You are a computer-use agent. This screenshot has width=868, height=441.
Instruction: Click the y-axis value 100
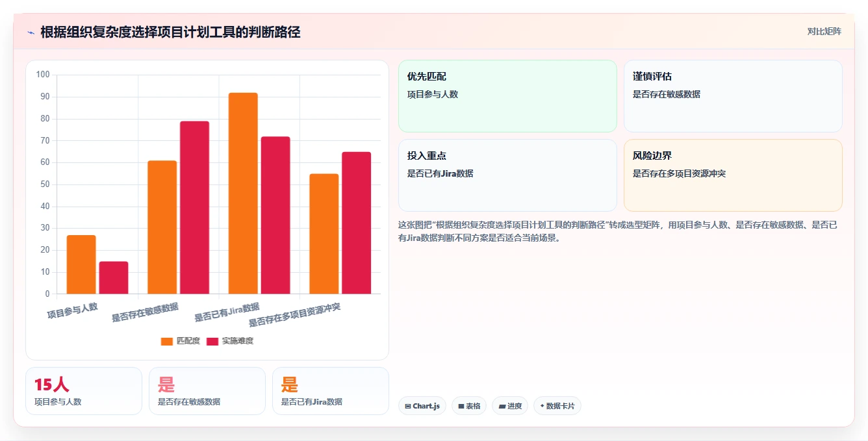(43, 75)
